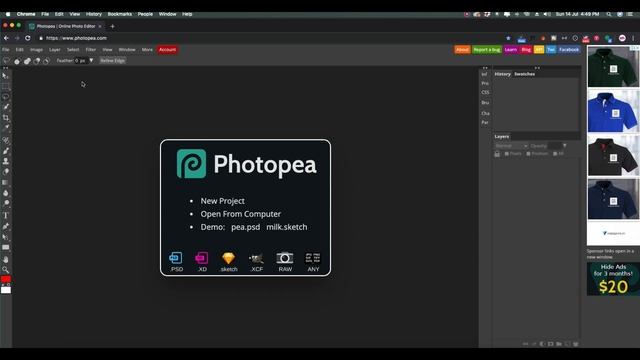Open the blend mode dropdown in Layers

click(511, 146)
